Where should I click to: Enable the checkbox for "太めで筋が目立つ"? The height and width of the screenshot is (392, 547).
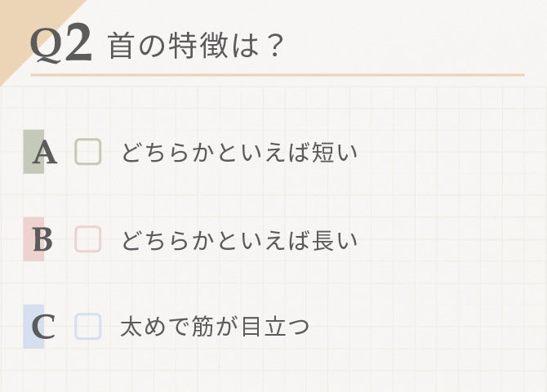pos(88,327)
